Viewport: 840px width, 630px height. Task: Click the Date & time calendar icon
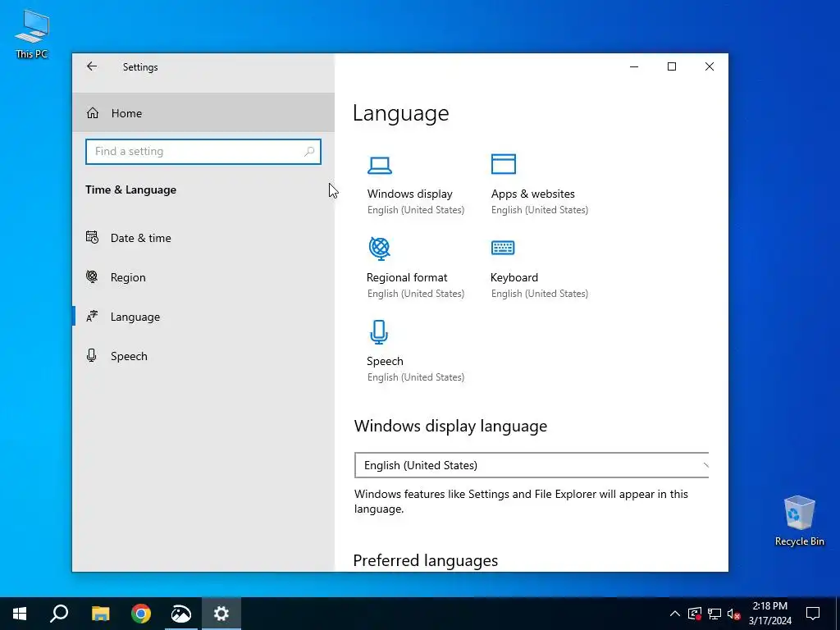coord(92,237)
